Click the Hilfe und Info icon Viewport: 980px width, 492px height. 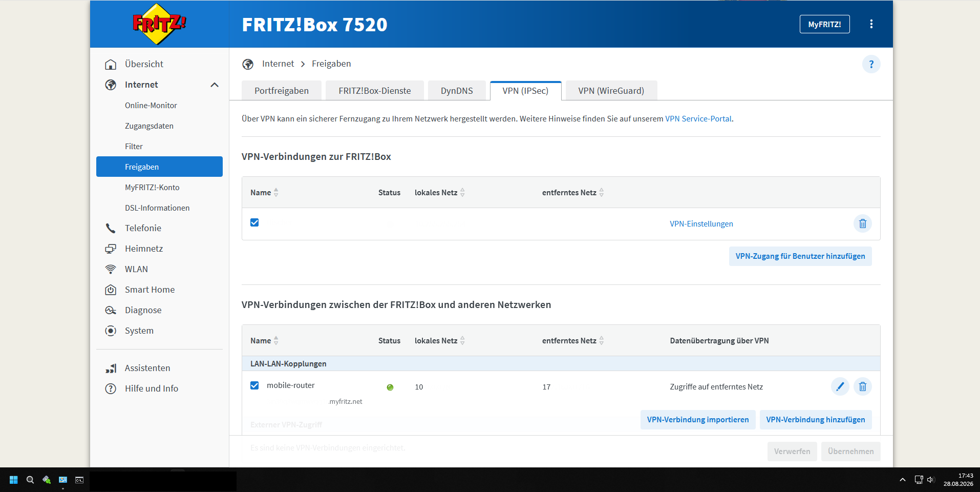(x=111, y=388)
